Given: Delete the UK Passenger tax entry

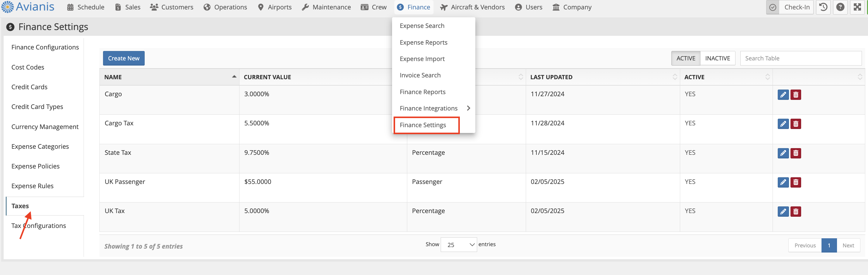Looking at the screenshot, I should coord(796,182).
